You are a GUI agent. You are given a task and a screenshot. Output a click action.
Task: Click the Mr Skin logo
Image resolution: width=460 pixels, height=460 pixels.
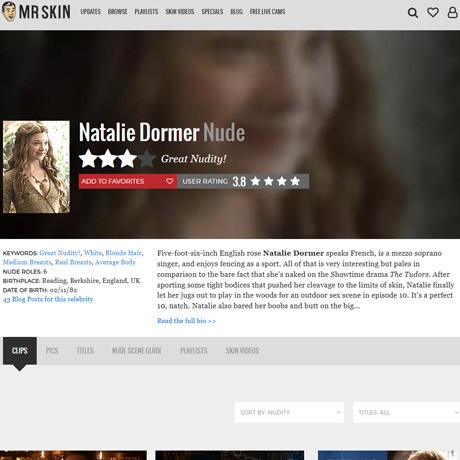pos(36,12)
